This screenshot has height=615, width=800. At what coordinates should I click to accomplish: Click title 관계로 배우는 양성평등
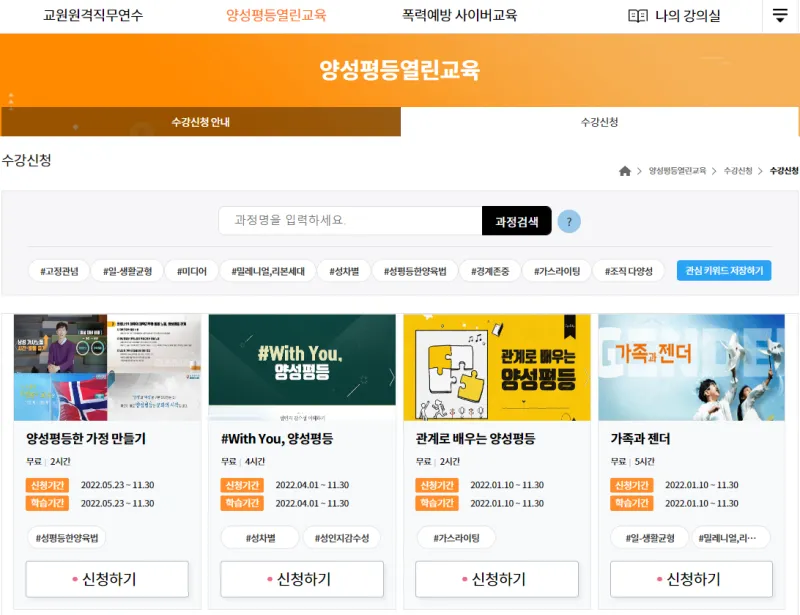click(476, 438)
